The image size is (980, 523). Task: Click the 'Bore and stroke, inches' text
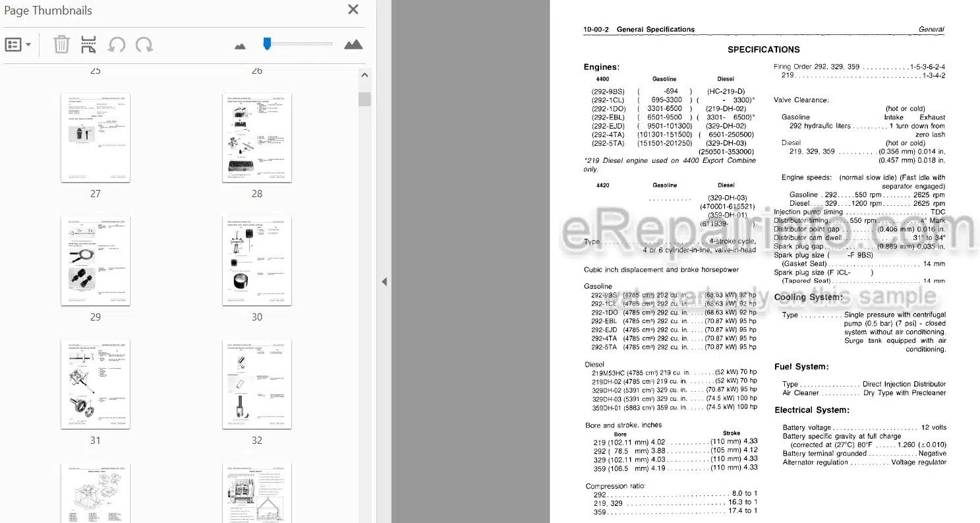[623, 425]
